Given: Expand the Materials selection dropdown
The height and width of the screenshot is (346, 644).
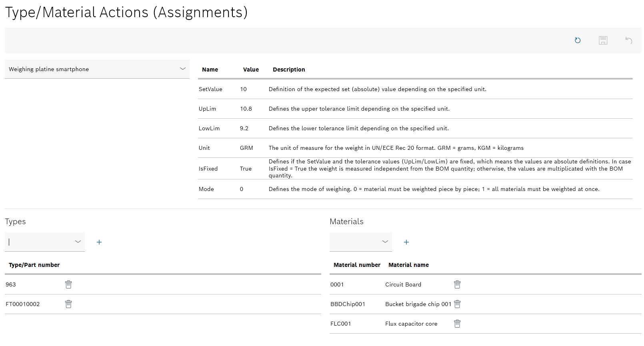Looking at the screenshot, I should [x=385, y=242].
